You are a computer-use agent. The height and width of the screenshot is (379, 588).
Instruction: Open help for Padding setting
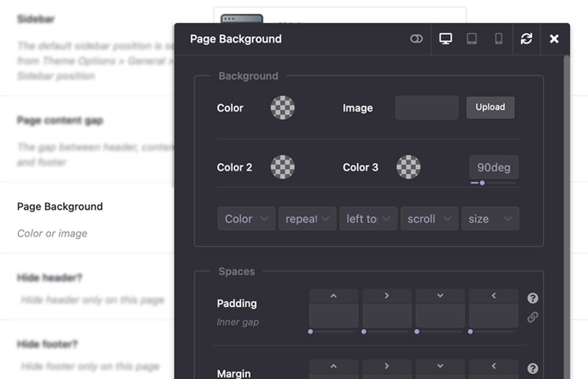pyautogui.click(x=533, y=298)
